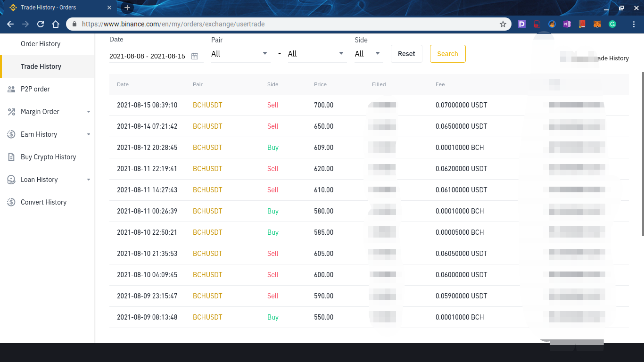Screen dimensions: 644x362
Task: Bookmark this page with the star icon
Action: (x=503, y=24)
